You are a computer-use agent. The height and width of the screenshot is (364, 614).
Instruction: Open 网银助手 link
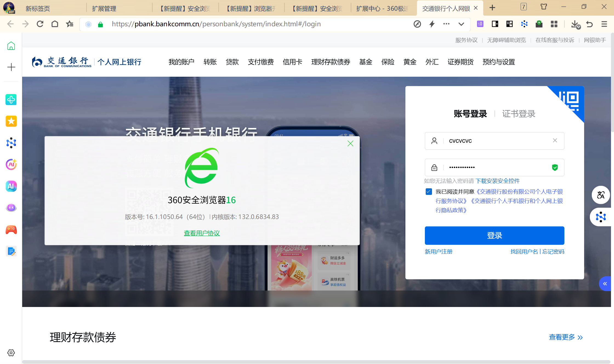(x=595, y=40)
